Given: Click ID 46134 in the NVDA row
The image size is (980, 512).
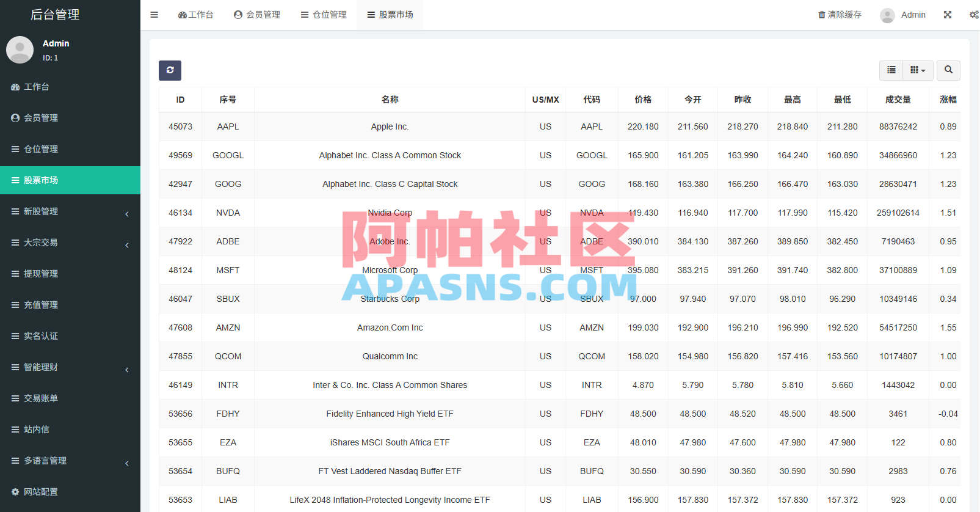Looking at the screenshot, I should pyautogui.click(x=180, y=213).
